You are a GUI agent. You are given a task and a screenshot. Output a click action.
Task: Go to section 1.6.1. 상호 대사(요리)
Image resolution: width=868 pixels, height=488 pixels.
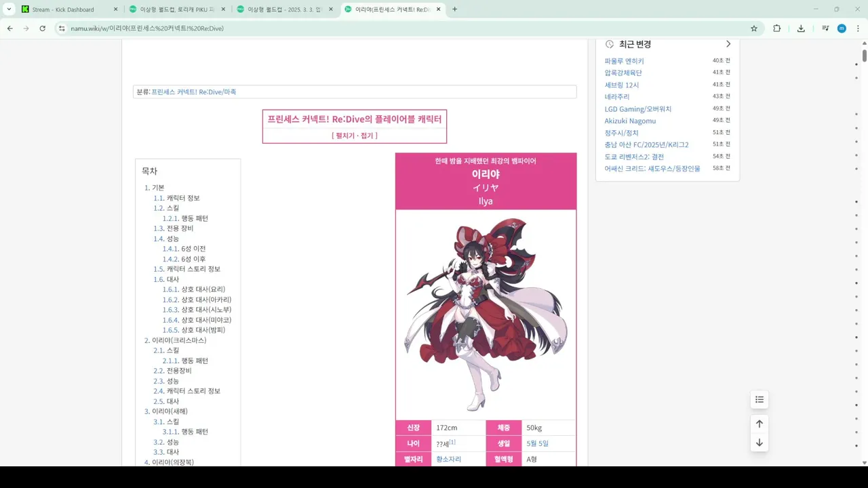[x=193, y=289]
